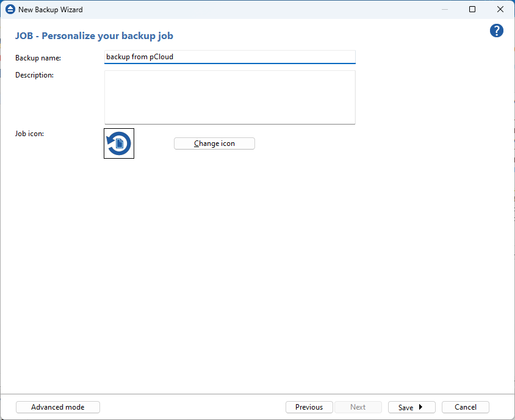Click the "JOB - Personalize your backup job" heading
This screenshot has width=515, height=420.
[x=94, y=36]
